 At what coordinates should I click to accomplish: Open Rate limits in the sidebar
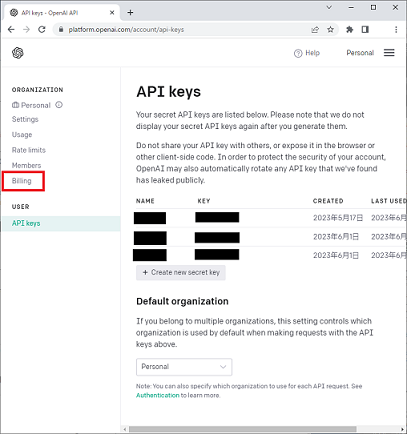(29, 150)
